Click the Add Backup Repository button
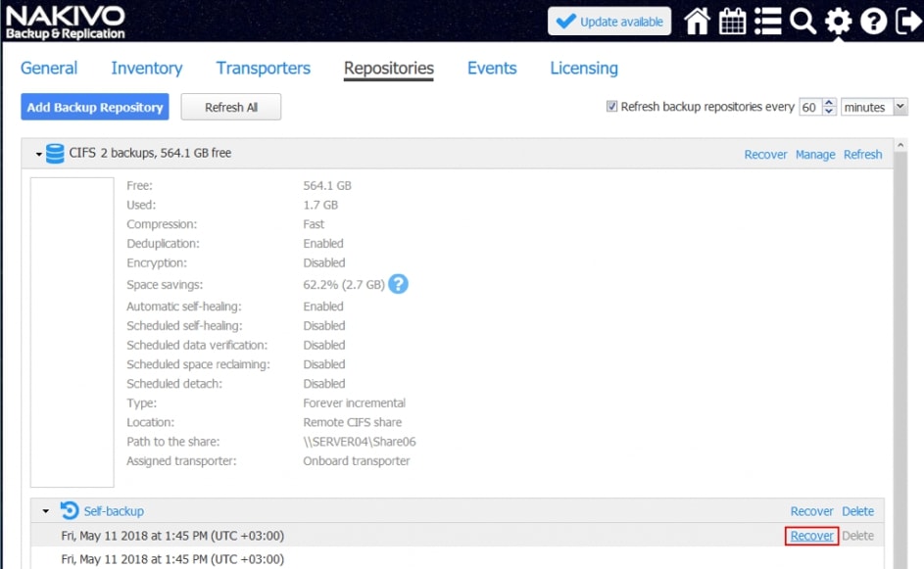Screen dimensions: 924x569 pos(94,108)
